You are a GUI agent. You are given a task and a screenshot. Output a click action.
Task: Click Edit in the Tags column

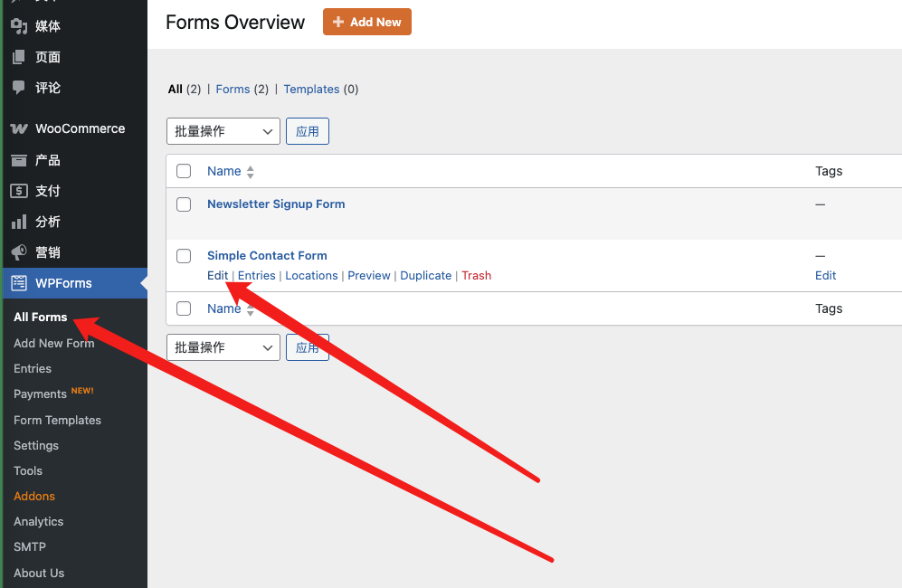pyautogui.click(x=825, y=276)
